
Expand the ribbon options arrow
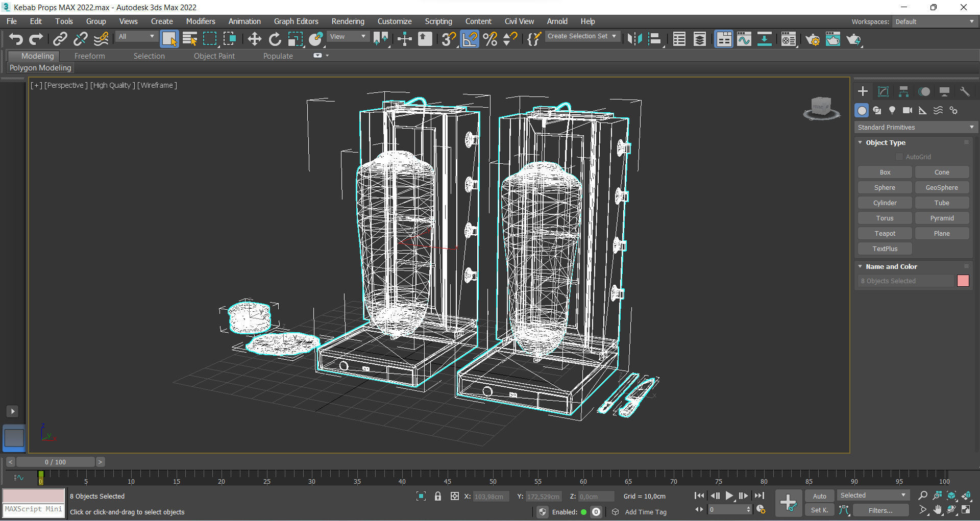pyautogui.click(x=327, y=56)
